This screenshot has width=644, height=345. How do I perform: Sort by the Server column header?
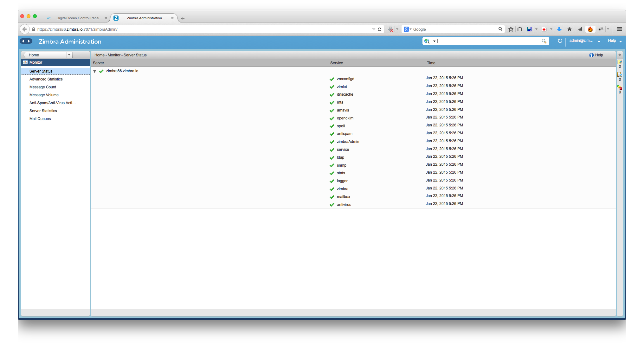pos(209,63)
